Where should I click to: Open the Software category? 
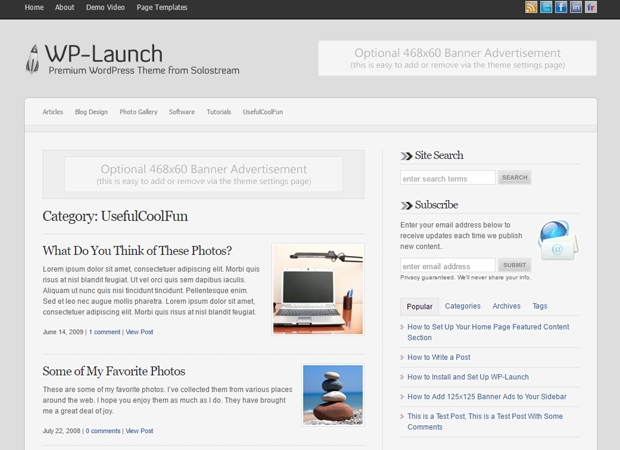tap(182, 112)
